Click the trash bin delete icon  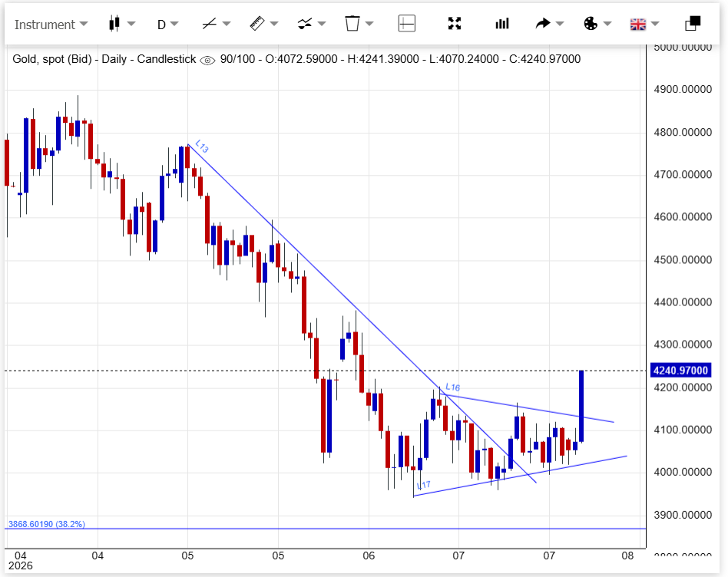[352, 23]
